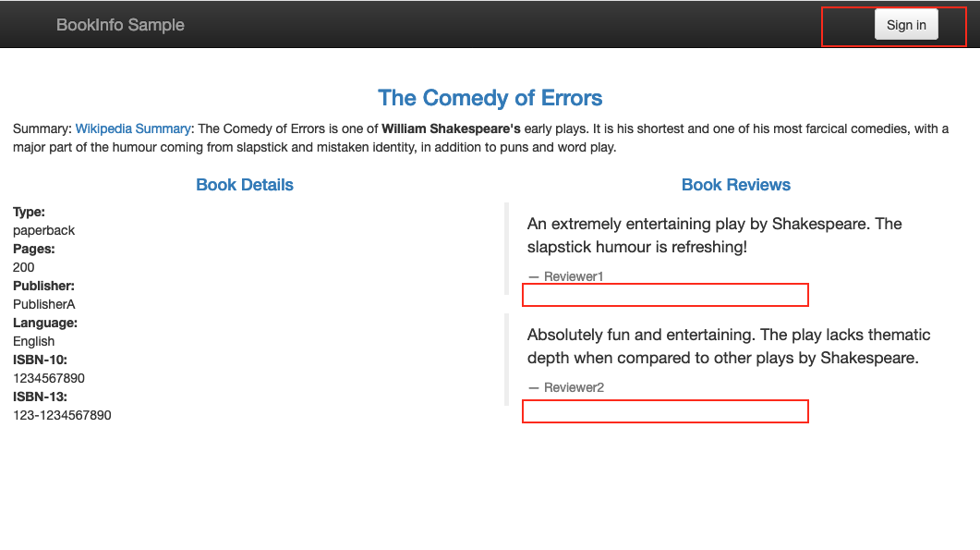
Task: Click the PublisherA value
Action: [43, 304]
